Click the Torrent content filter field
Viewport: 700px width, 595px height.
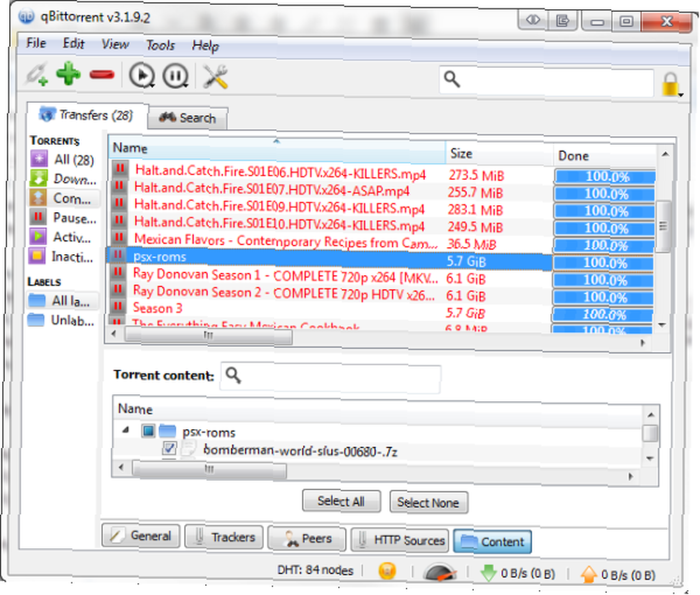330,379
